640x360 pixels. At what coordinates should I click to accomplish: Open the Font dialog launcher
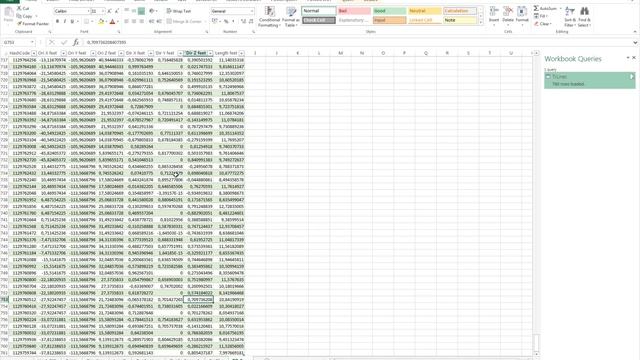click(x=119, y=32)
